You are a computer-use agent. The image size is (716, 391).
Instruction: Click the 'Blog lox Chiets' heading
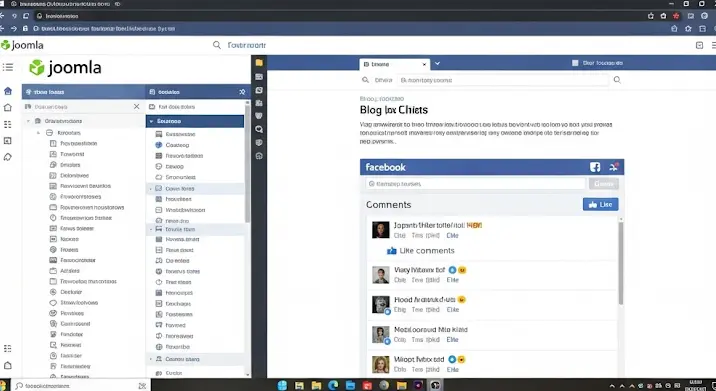coord(394,110)
